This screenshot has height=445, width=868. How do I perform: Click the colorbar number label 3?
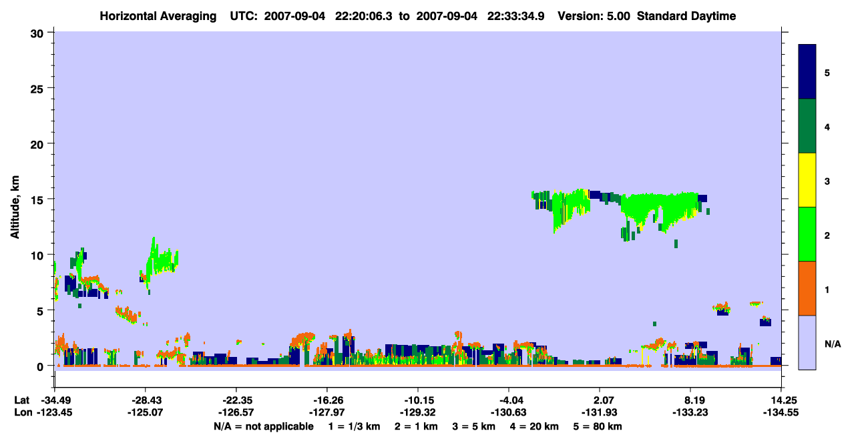tap(827, 181)
